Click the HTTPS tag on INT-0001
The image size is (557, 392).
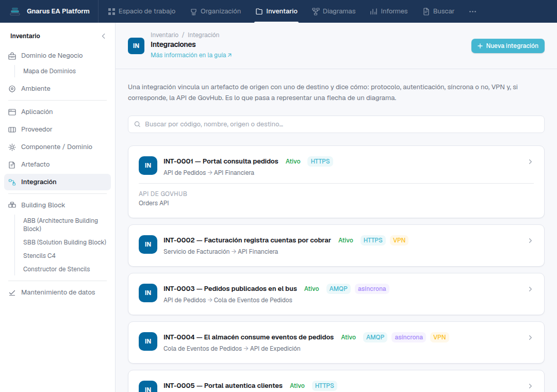320,161
